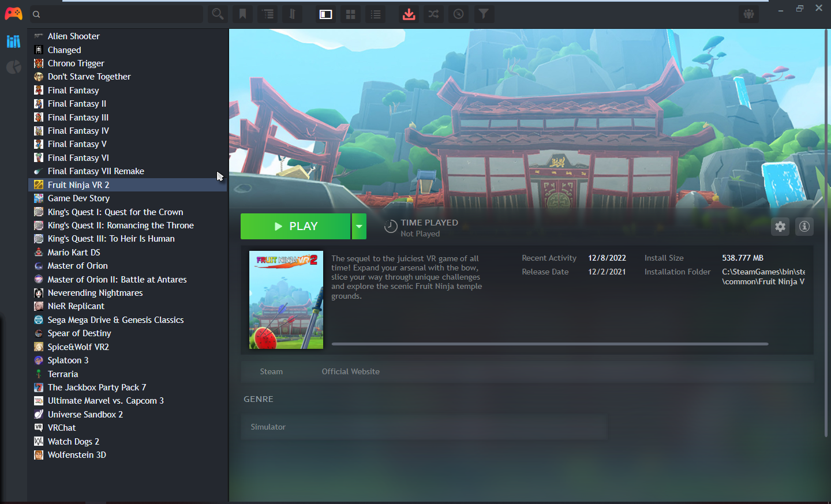This screenshot has width=831, height=504.
Task: Select Mario Kart DS in the list
Action: (x=128, y=253)
